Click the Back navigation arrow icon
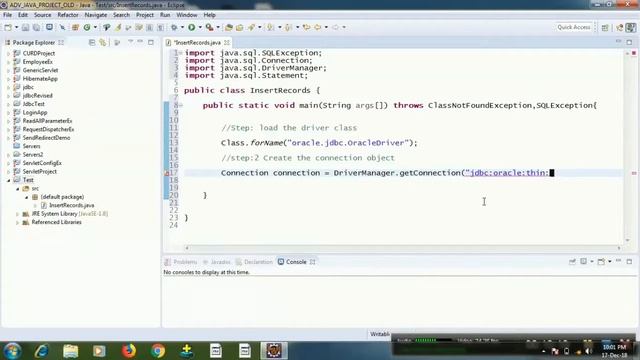Image resolution: width=640 pixels, height=360 pixels. click(318, 27)
